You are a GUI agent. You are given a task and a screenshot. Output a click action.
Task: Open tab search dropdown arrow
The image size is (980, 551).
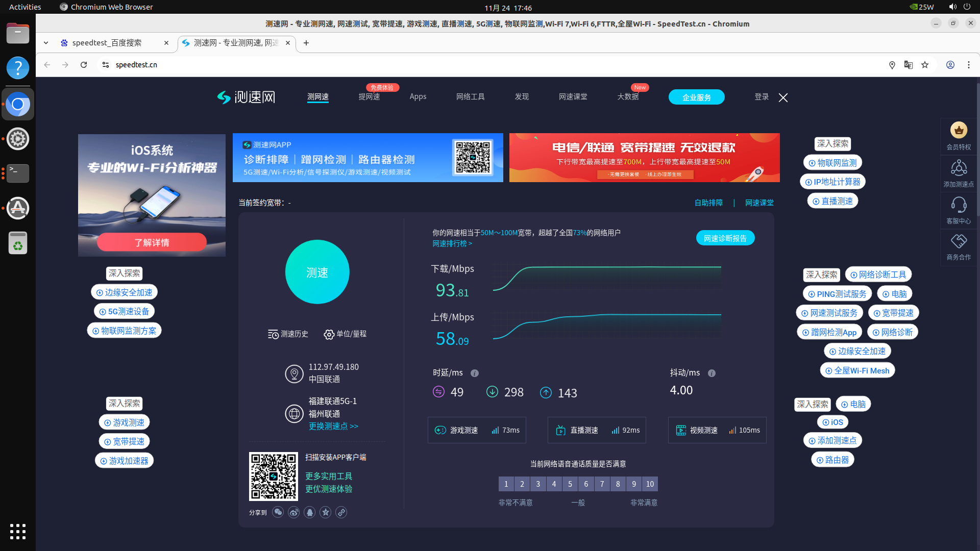pos(46,43)
